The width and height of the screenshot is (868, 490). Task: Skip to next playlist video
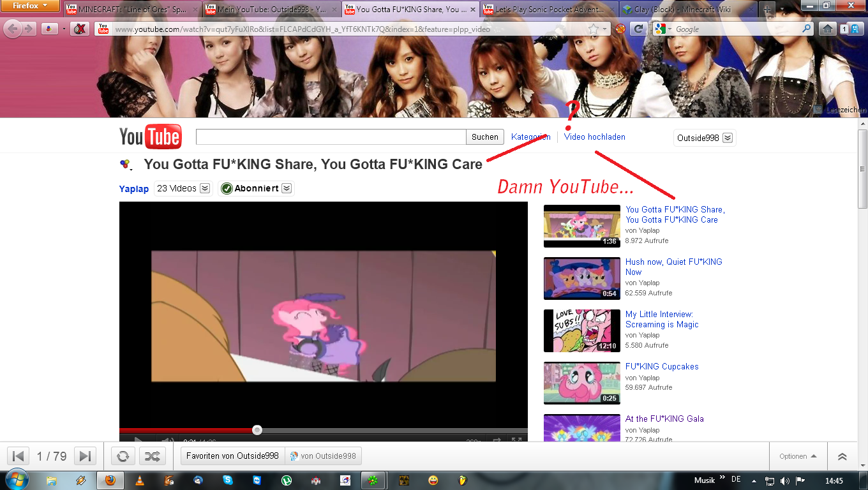pyautogui.click(x=84, y=456)
